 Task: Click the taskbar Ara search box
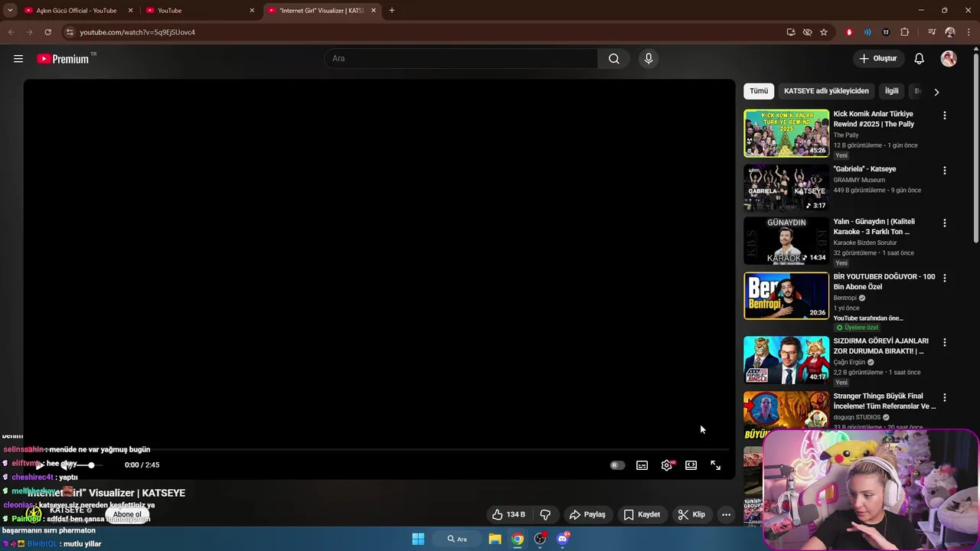[458, 539]
